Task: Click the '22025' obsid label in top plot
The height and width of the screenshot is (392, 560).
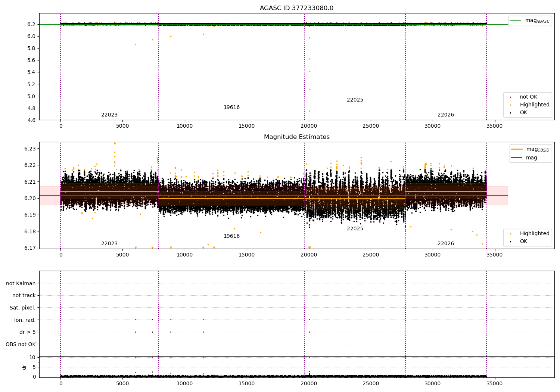Action: (355, 100)
